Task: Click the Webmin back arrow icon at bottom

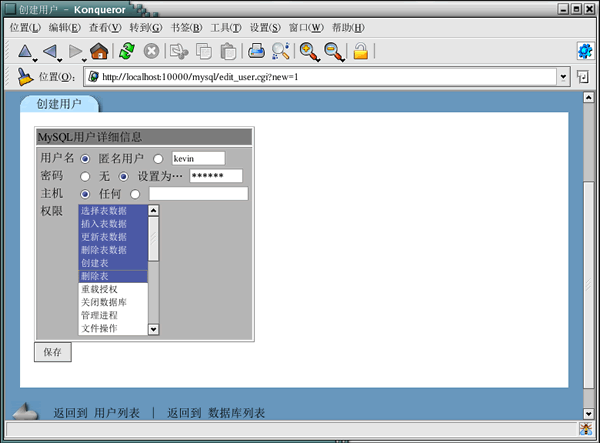Action: 25,412
